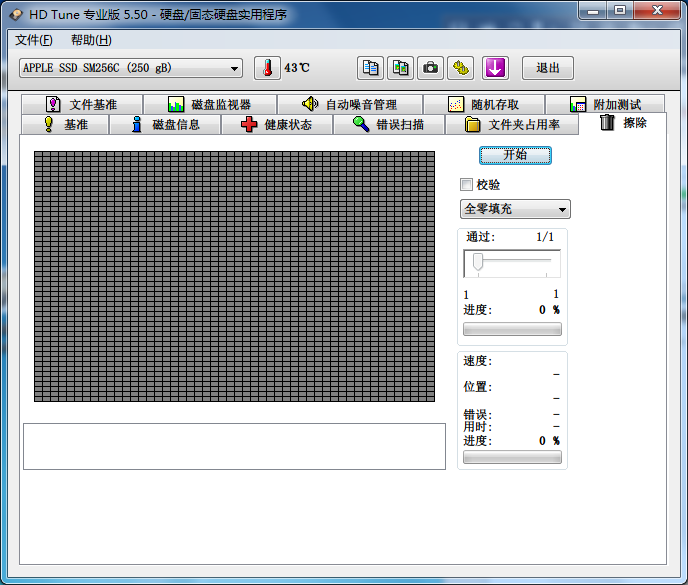The width and height of the screenshot is (688, 585).
Task: Open the 文件(F) menu
Action: tap(34, 40)
